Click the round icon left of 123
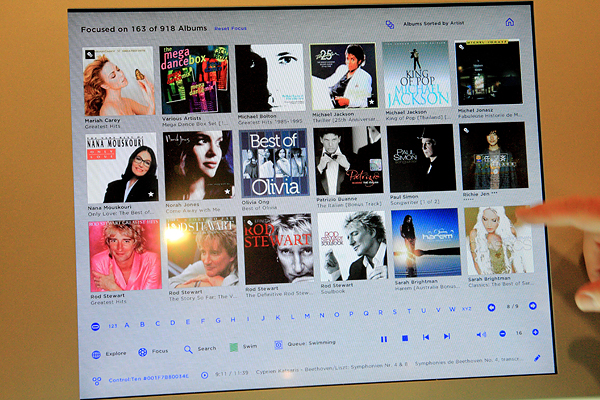This screenshot has height=400, width=600. (95, 327)
